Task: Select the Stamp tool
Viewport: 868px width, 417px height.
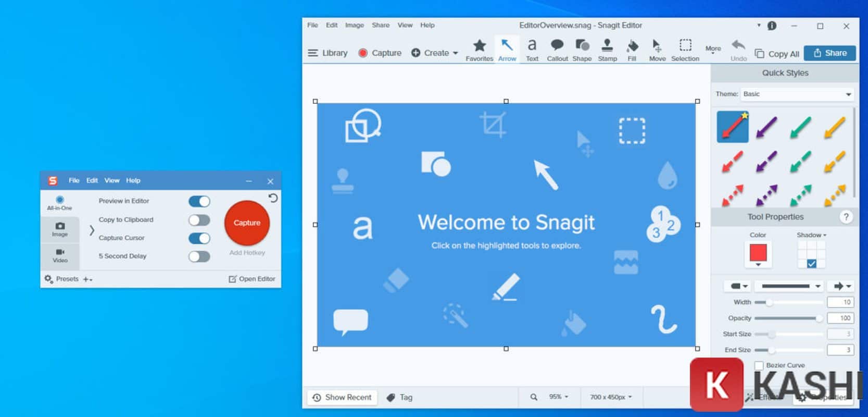Action: click(607, 50)
